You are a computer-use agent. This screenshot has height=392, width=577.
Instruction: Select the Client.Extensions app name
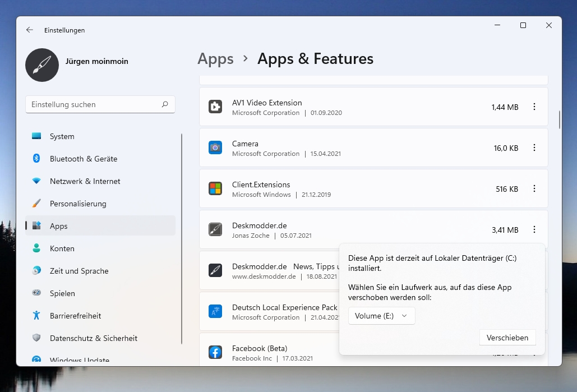(x=261, y=185)
